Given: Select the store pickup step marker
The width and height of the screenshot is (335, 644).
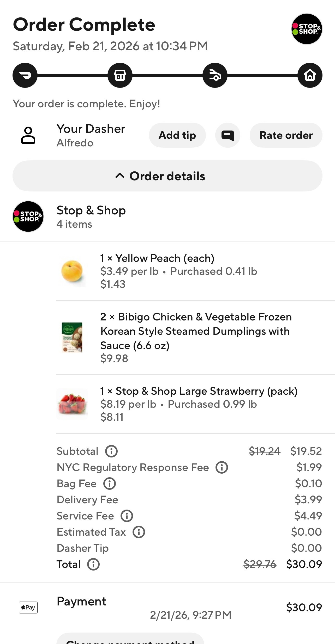Looking at the screenshot, I should [x=120, y=76].
